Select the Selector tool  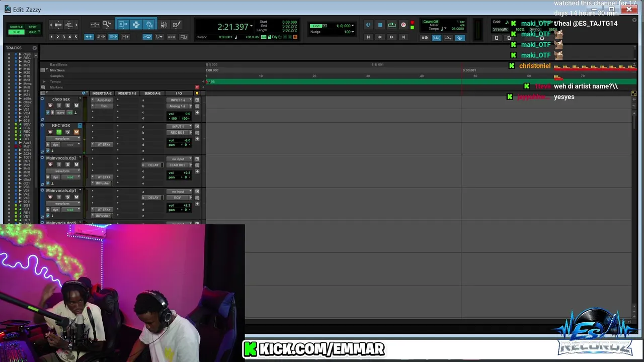(136, 24)
